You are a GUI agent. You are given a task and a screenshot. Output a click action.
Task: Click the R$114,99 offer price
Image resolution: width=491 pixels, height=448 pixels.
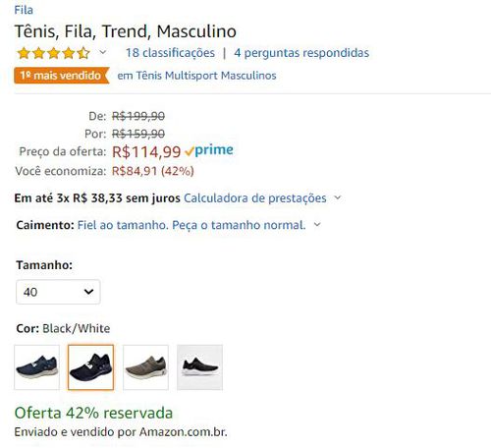point(146,152)
